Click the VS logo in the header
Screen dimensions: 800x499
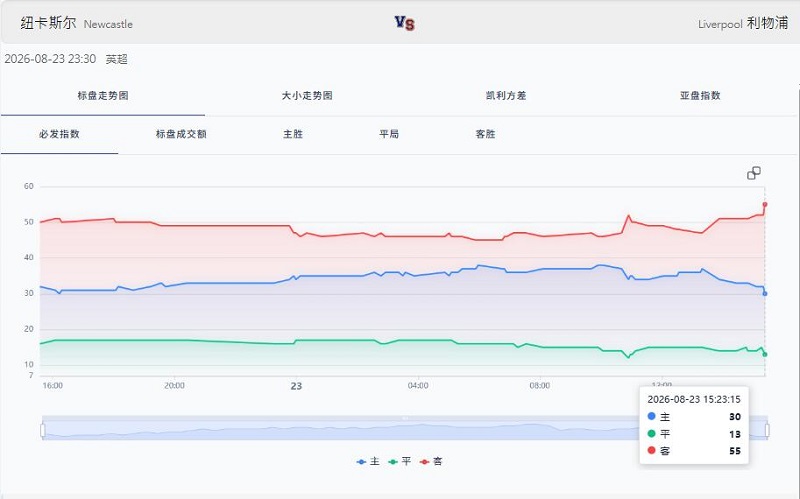[405, 23]
